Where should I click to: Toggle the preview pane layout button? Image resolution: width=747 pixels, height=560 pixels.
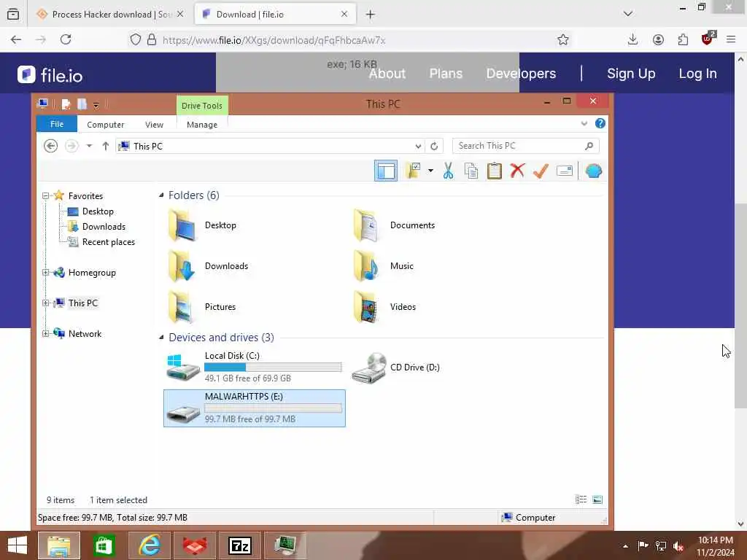[385, 171]
